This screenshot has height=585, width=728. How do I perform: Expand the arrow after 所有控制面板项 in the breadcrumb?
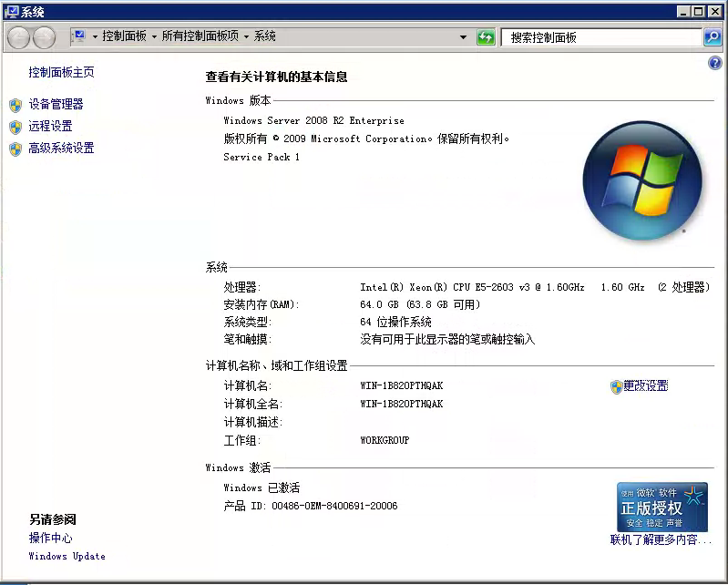click(x=247, y=36)
